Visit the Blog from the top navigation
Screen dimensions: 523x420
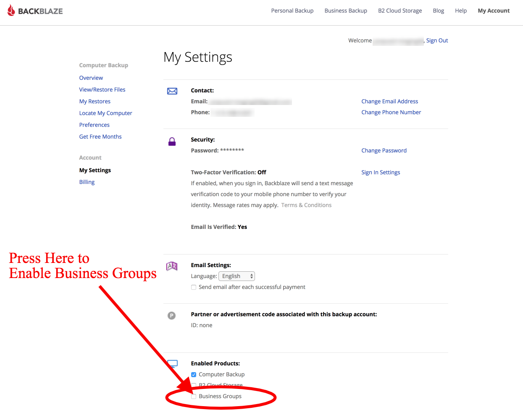439,11
